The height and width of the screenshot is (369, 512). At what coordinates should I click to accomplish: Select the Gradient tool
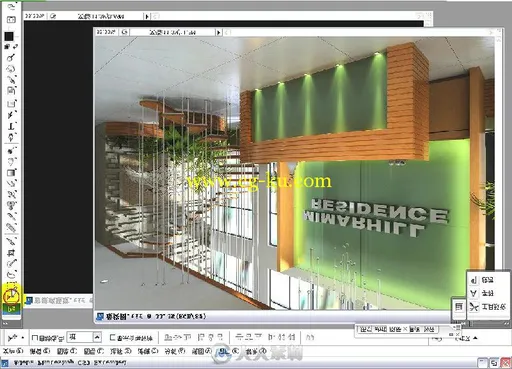point(11,173)
